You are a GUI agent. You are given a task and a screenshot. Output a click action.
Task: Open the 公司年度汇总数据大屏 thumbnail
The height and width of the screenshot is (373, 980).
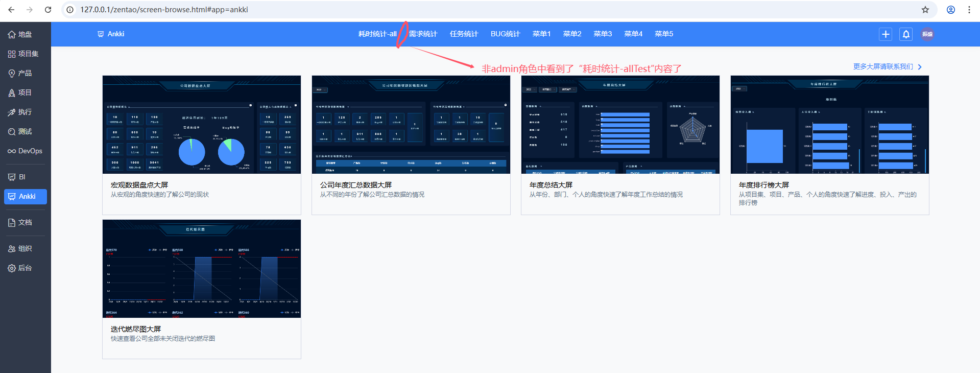tap(411, 125)
